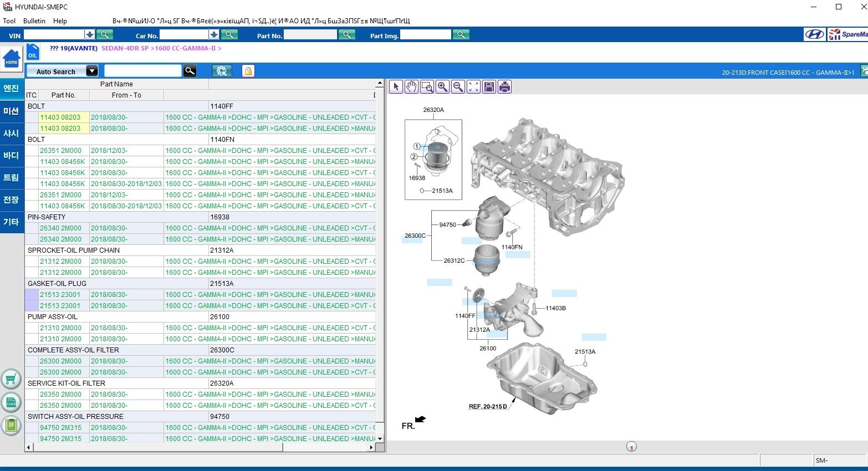Click the page 1 indicator below the diagram
The height and width of the screenshot is (471, 868).
[x=631, y=447]
